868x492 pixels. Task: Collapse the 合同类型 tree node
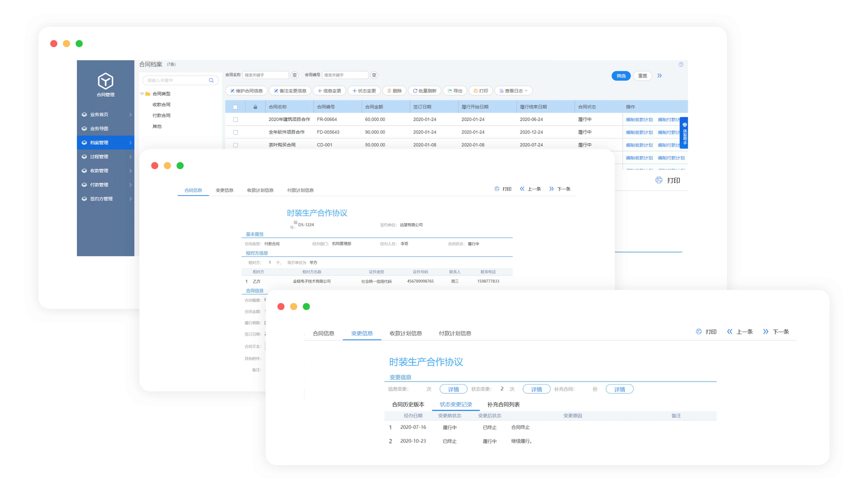pyautogui.click(x=142, y=94)
